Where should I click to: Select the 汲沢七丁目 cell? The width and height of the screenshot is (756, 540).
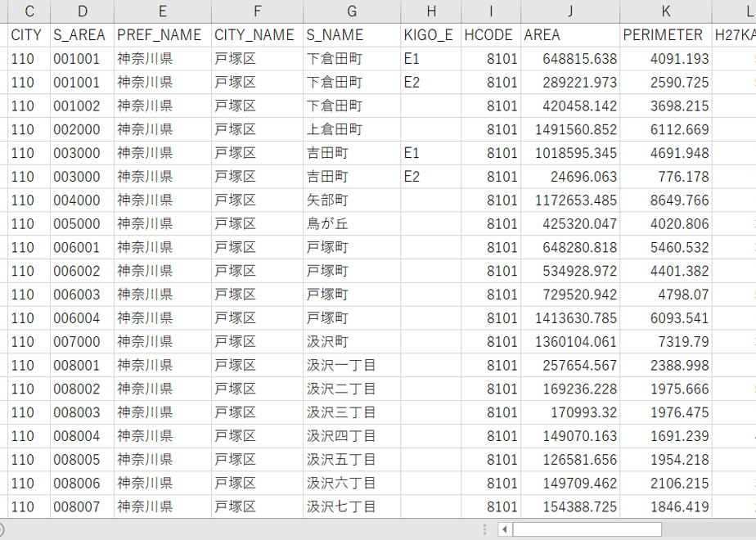(x=352, y=507)
